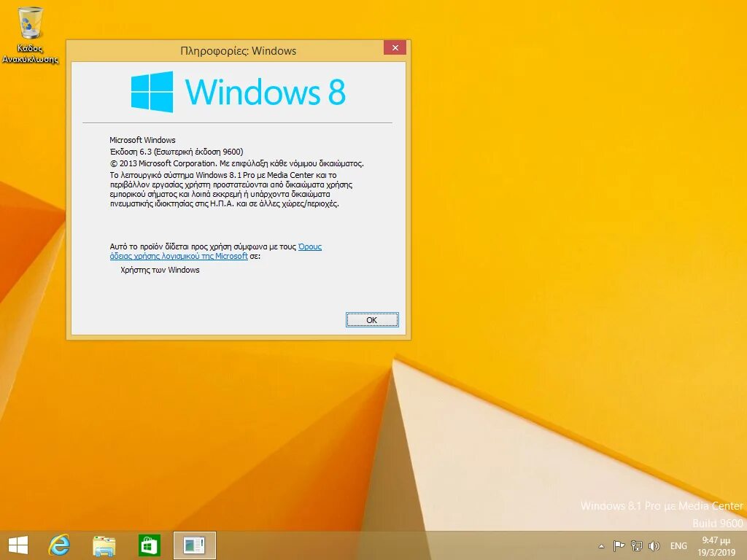Open the Windows Store taskbar icon
The width and height of the screenshot is (747, 560).
149,545
